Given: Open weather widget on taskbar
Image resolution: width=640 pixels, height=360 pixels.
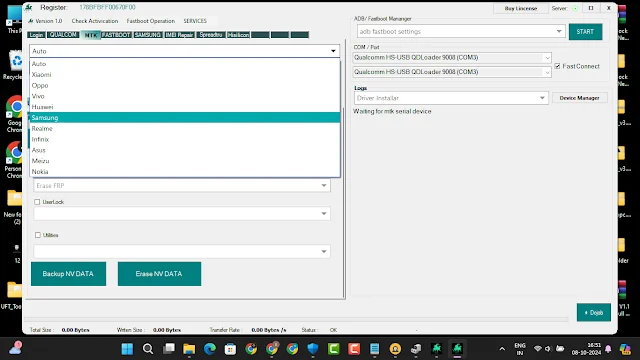Looking at the screenshot, I should (x=16, y=348).
